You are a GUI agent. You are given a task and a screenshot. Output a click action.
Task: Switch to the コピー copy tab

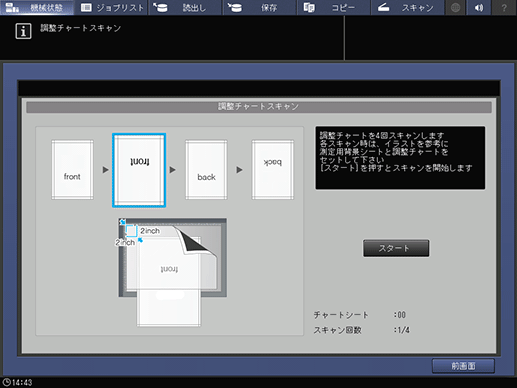click(x=333, y=7)
